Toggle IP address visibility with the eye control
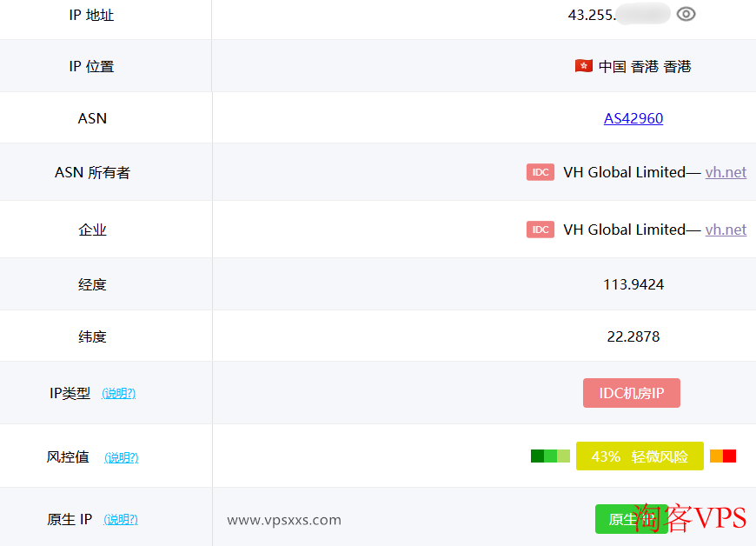Image resolution: width=756 pixels, height=546 pixels. 686,14
